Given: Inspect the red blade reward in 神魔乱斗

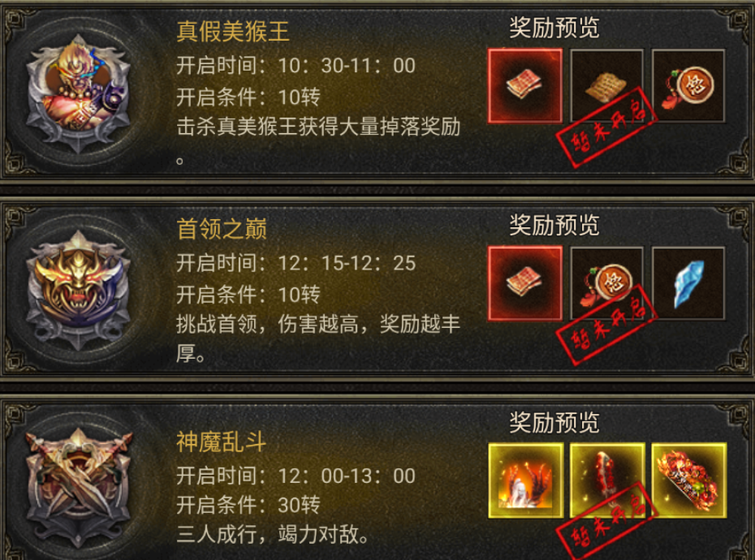Looking at the screenshot, I should click(x=608, y=481).
